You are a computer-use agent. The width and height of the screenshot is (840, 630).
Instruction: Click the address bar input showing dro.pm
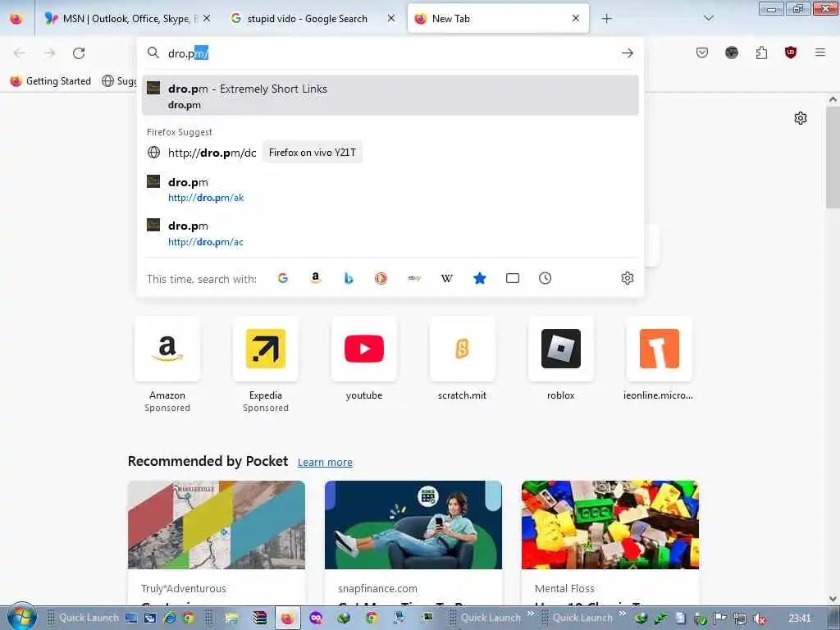tap(390, 53)
